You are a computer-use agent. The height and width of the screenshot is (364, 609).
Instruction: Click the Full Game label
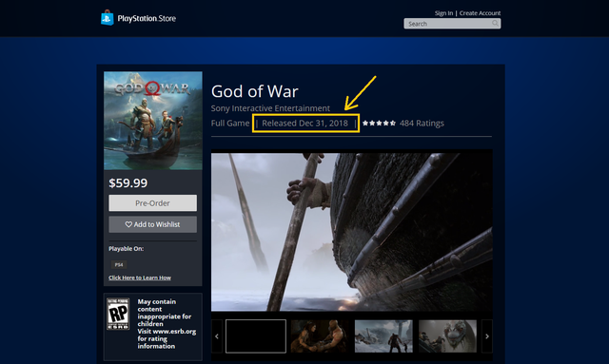230,123
